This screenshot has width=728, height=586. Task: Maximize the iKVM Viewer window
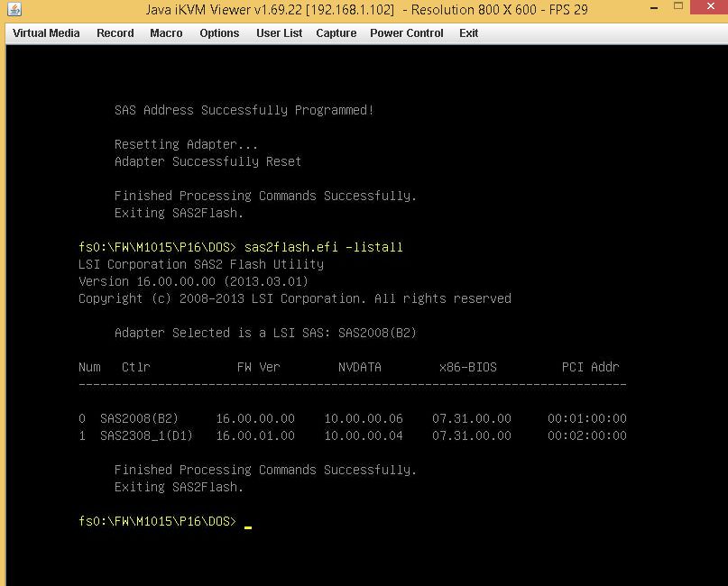click(x=678, y=6)
